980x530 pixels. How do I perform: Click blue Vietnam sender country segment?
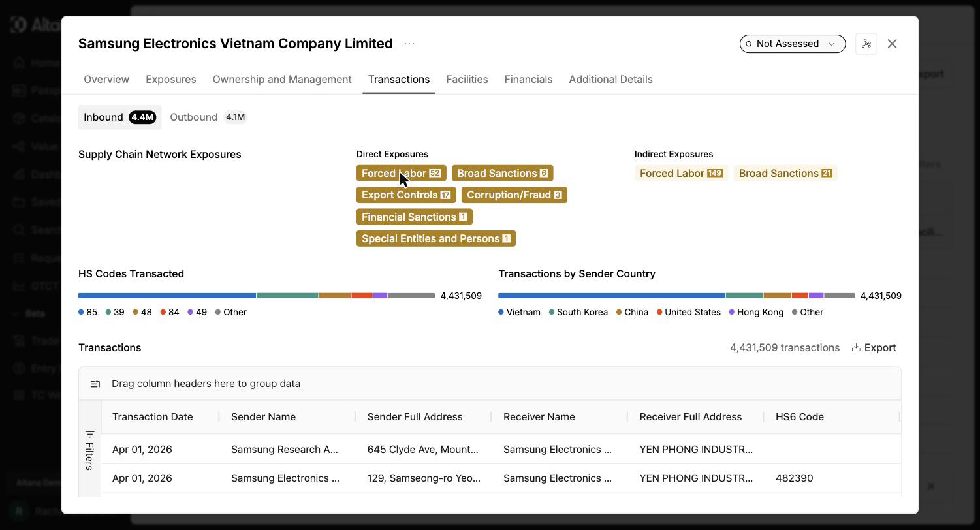(612, 296)
